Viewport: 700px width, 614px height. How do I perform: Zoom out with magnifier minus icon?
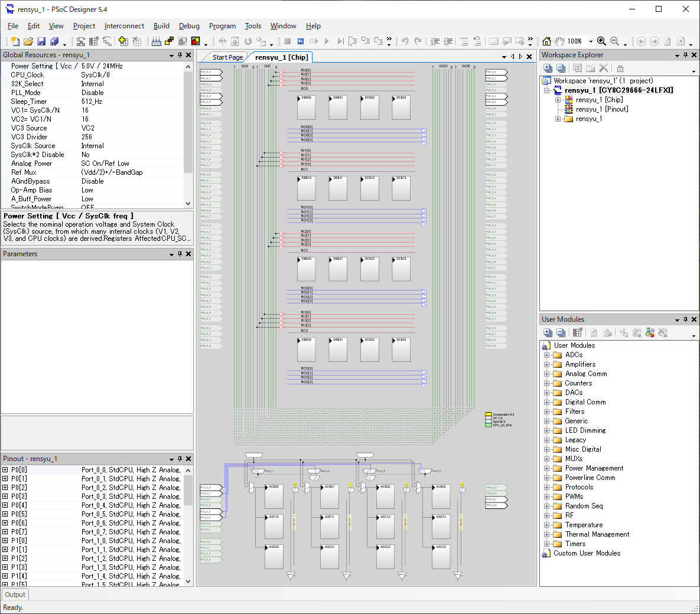tap(615, 41)
